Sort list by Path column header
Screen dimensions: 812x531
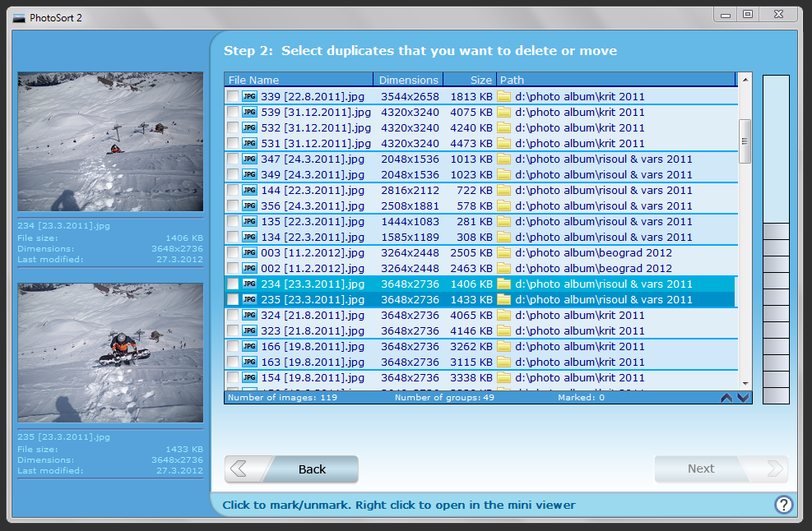(x=615, y=80)
